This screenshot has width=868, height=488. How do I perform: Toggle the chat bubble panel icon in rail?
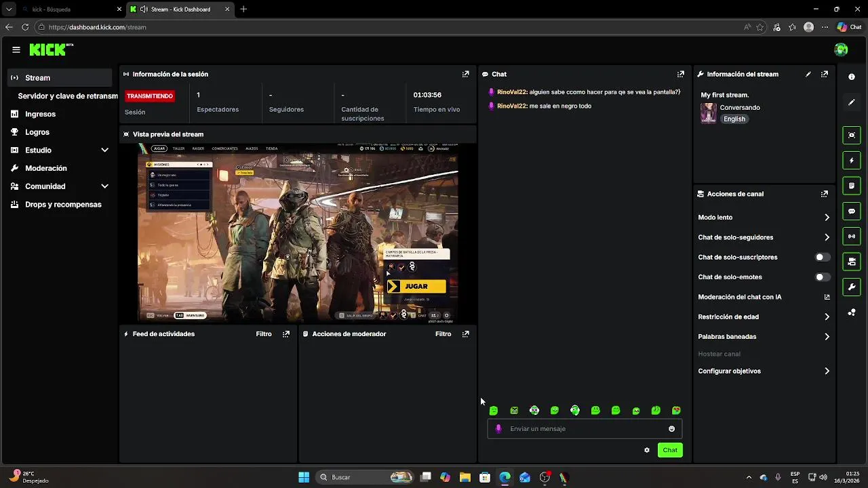(852, 211)
